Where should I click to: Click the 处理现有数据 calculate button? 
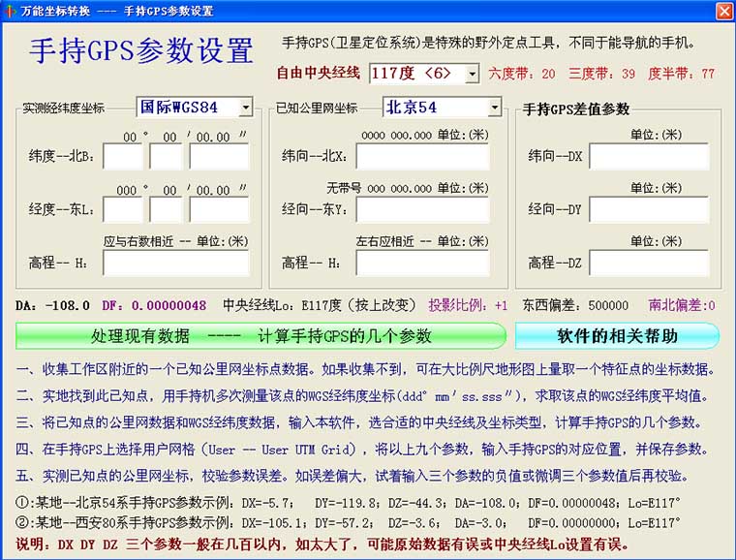261,336
